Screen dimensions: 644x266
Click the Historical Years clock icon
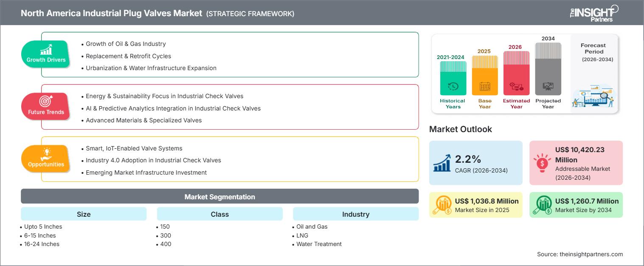click(x=453, y=87)
